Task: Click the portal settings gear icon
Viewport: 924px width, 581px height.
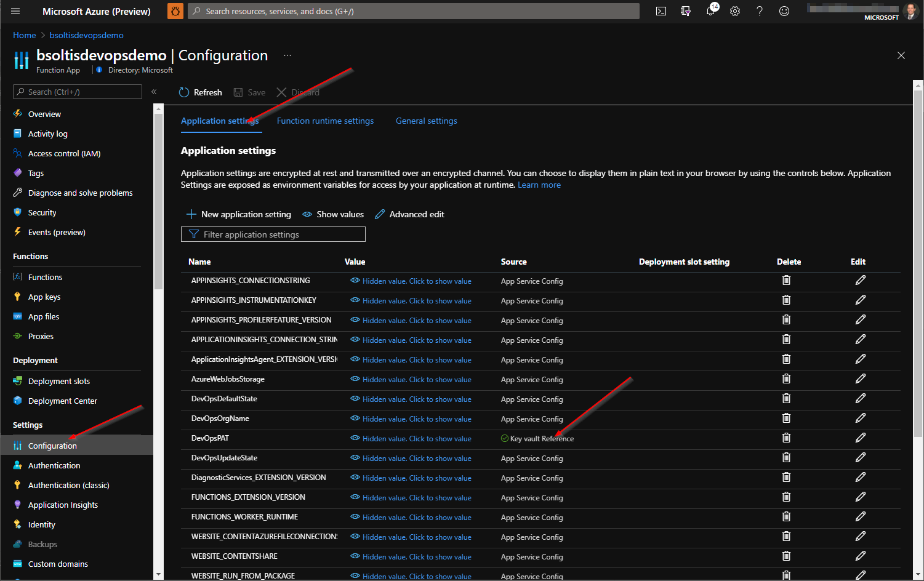Action: tap(735, 11)
